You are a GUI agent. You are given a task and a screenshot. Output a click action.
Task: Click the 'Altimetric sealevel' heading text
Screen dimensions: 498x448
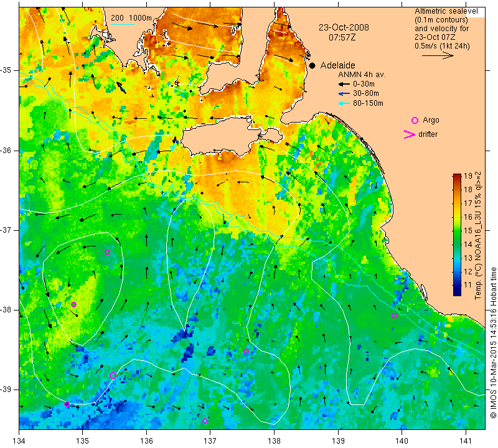[x=446, y=11]
